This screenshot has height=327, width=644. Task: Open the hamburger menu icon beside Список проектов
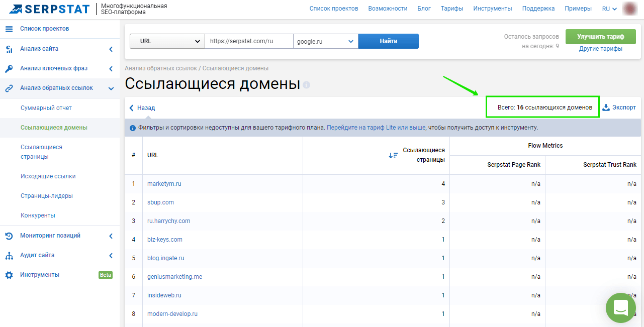tap(9, 29)
